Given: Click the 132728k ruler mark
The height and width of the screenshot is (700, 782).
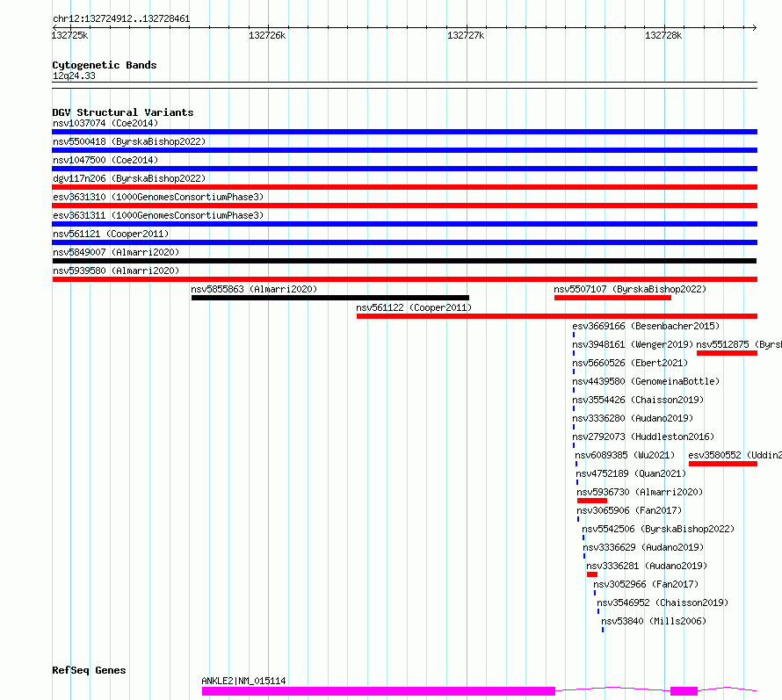Looking at the screenshot, I should pyautogui.click(x=663, y=35).
